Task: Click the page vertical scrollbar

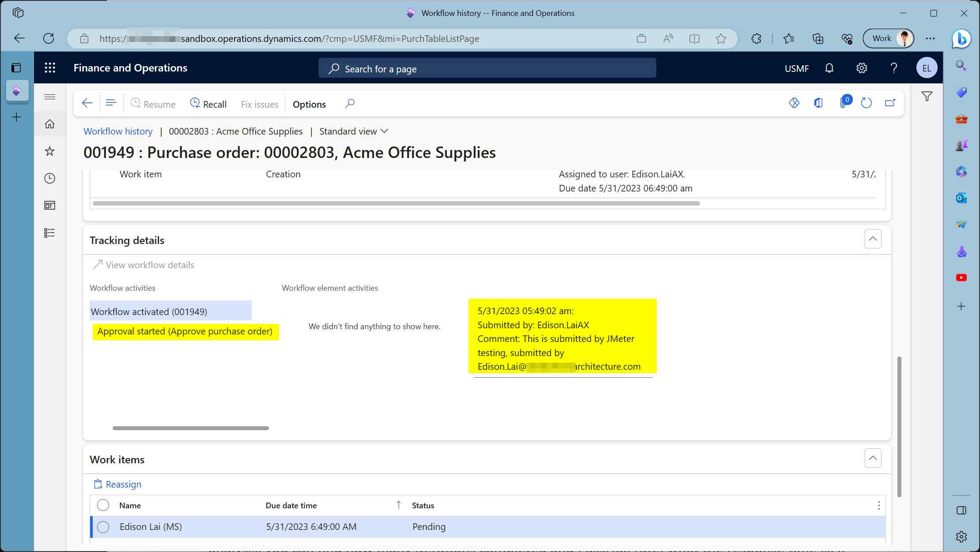Action: click(x=899, y=427)
